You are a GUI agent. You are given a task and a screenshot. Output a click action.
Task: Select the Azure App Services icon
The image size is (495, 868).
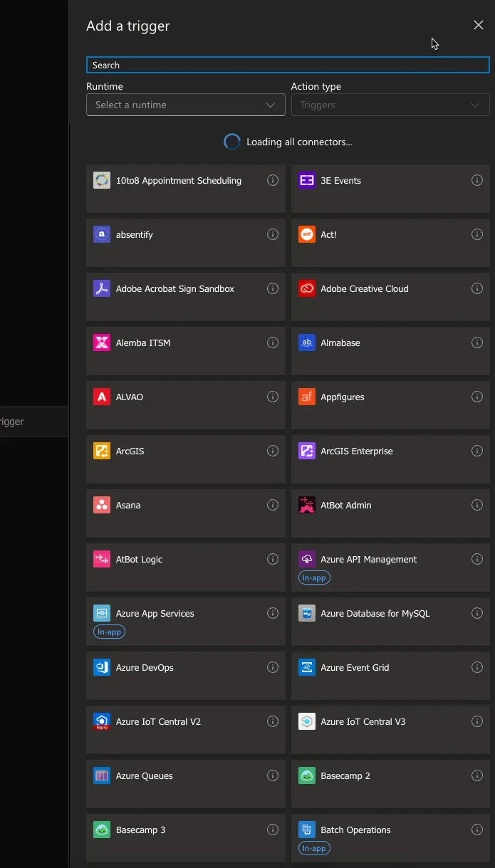(x=102, y=614)
